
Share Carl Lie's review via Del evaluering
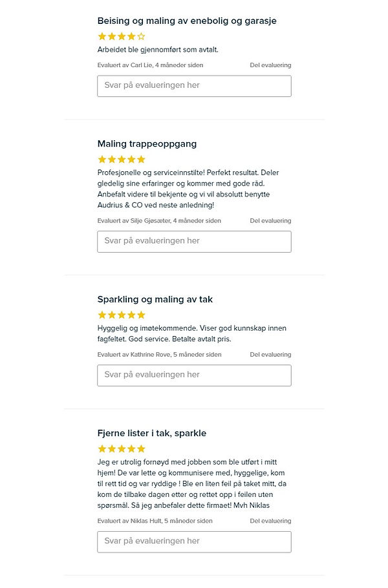click(x=270, y=65)
